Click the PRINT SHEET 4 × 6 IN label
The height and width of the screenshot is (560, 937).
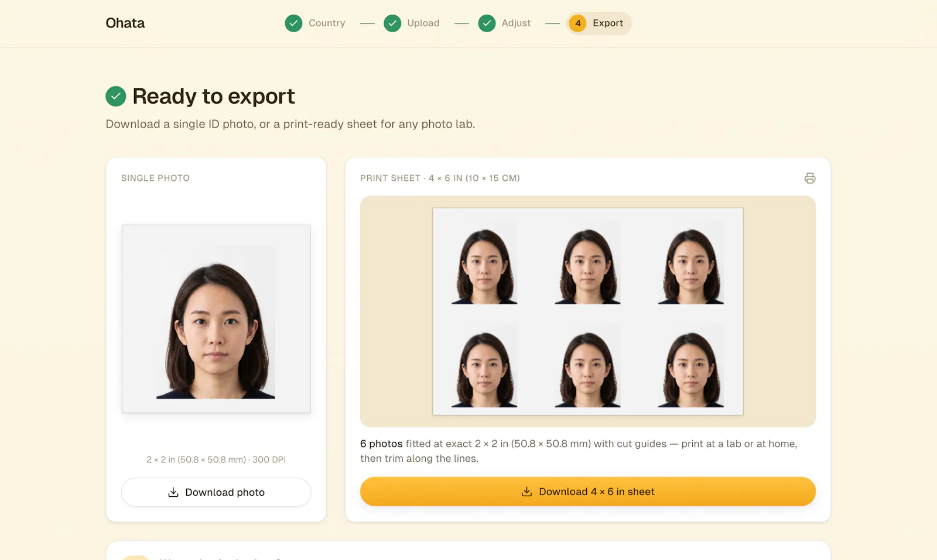tap(440, 178)
